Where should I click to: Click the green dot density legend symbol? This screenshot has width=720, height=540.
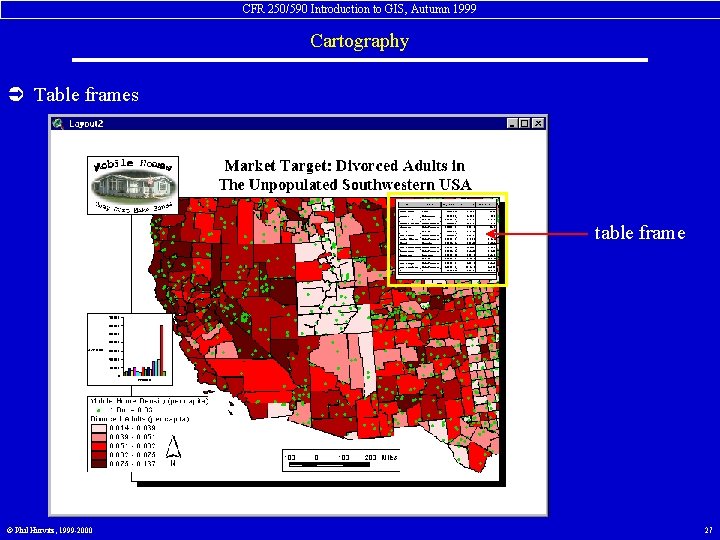tap(99, 410)
